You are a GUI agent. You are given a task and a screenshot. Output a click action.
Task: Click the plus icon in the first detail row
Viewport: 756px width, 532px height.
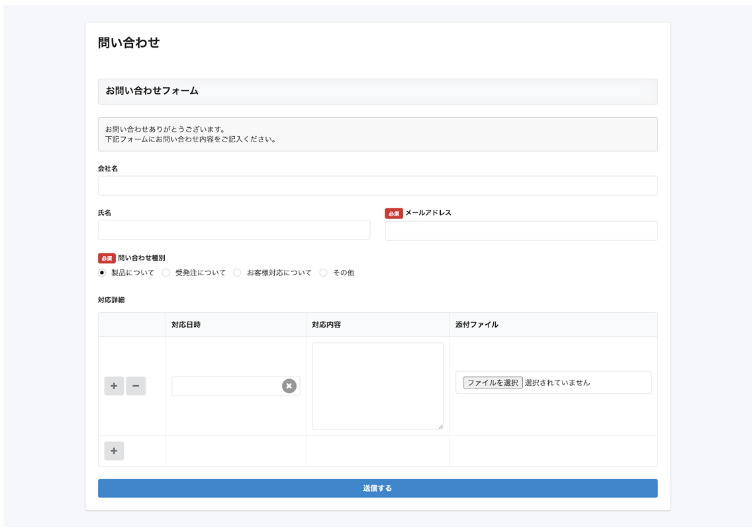pyautogui.click(x=114, y=386)
